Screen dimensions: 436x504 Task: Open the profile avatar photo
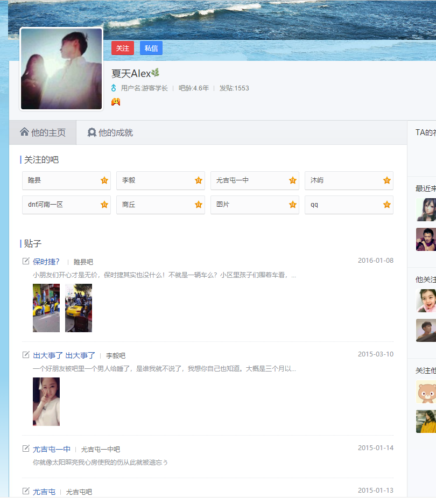[61, 69]
